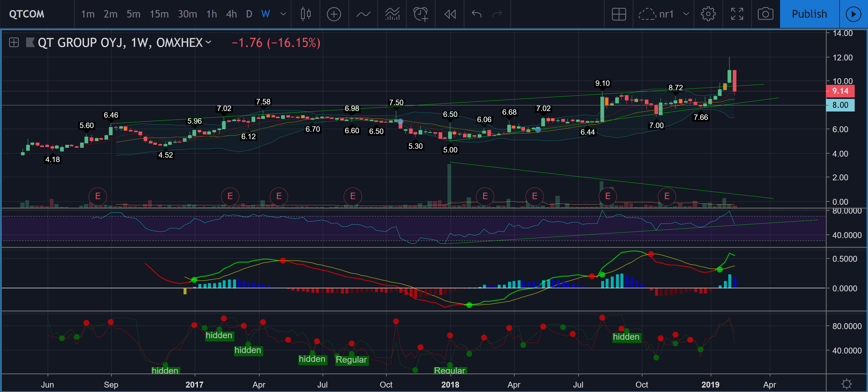Click the compare or add symbol icon

(334, 14)
